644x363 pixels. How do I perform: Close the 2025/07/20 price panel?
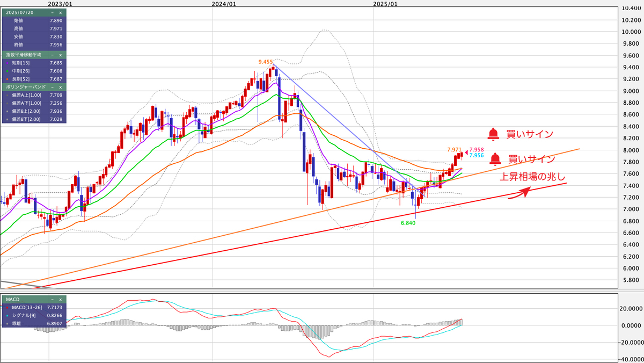[x=60, y=12]
